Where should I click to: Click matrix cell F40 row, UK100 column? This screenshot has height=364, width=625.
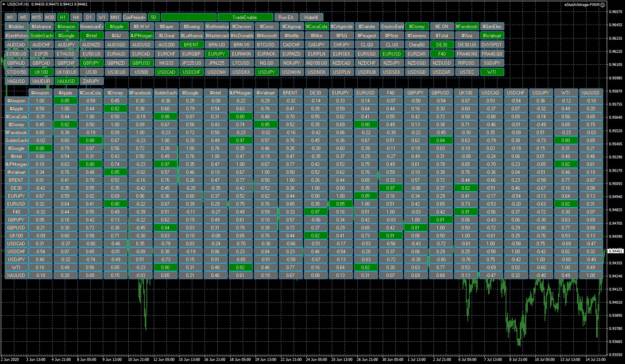pos(466,212)
